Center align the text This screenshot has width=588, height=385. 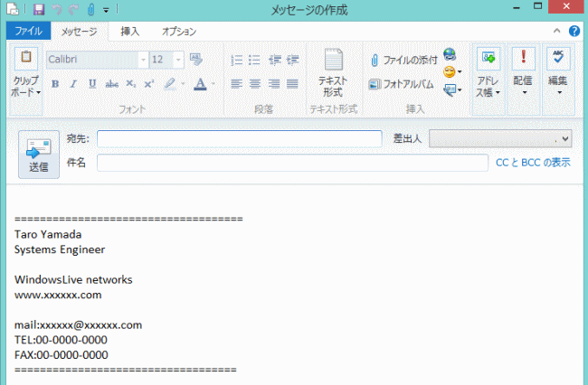(x=255, y=83)
